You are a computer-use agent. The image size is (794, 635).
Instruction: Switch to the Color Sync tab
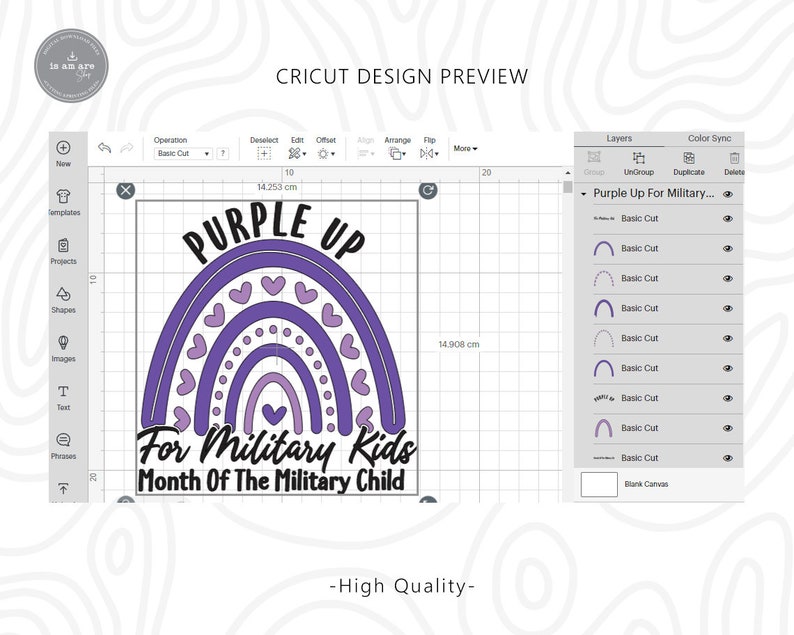[709, 138]
